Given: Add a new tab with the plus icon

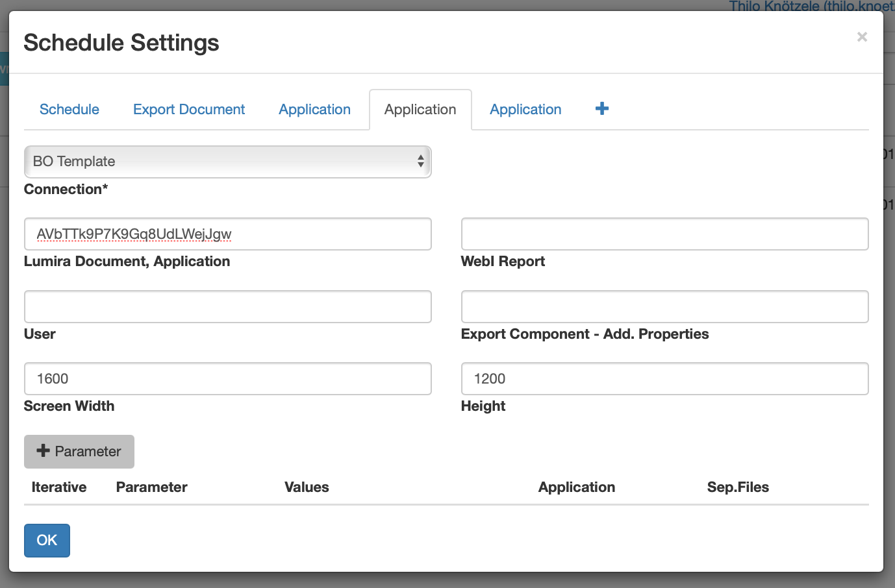Looking at the screenshot, I should pyautogui.click(x=602, y=108).
